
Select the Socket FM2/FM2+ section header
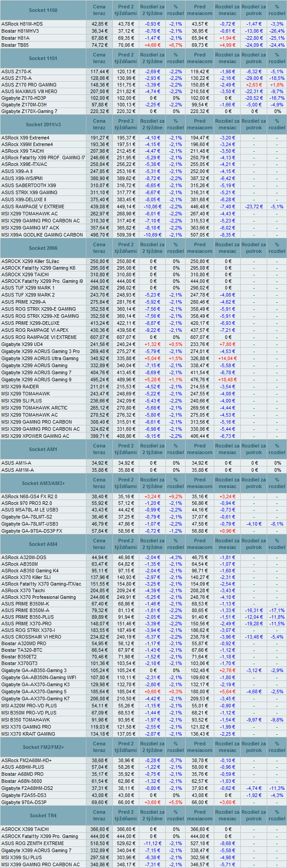tap(43, 747)
